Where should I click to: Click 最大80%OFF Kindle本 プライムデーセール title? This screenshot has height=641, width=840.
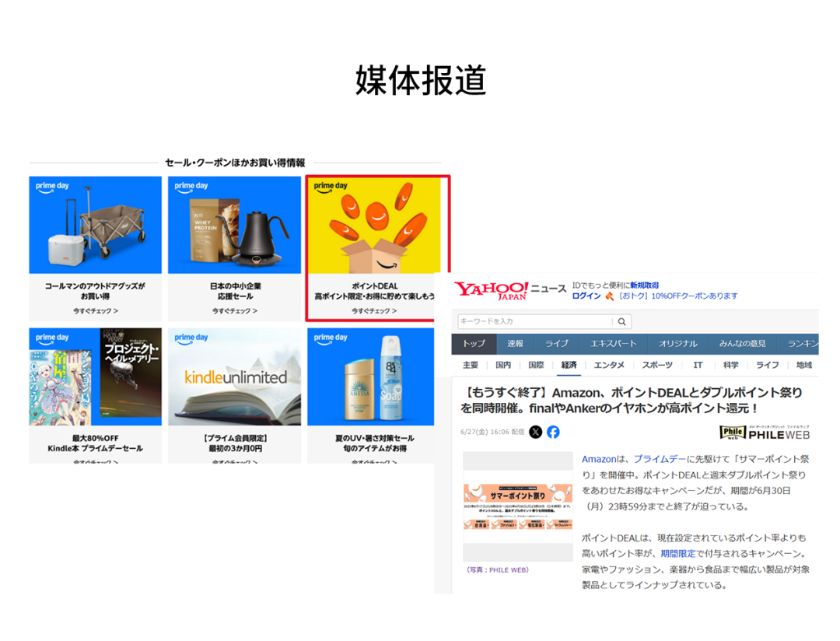coord(96,443)
